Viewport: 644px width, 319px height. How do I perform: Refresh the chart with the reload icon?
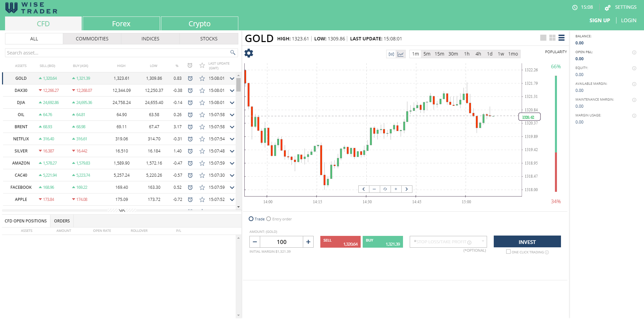385,189
